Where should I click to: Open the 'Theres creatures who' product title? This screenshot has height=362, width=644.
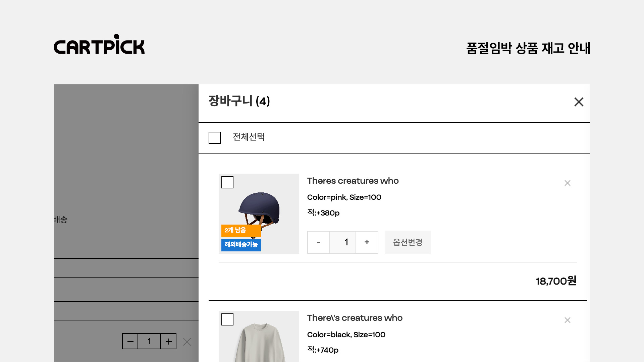353,181
